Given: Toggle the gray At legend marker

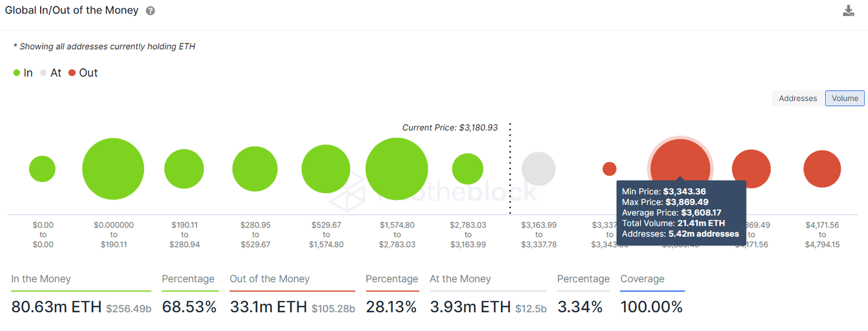Looking at the screenshot, I should [x=44, y=73].
